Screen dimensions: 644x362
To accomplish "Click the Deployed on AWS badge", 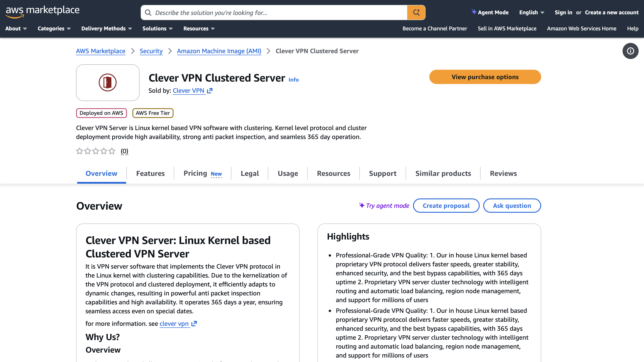I will pos(101,113).
